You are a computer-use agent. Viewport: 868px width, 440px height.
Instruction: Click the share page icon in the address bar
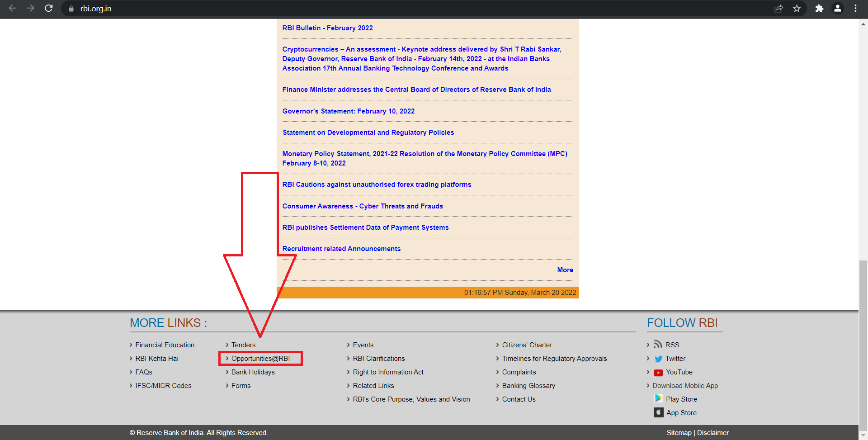(x=778, y=8)
